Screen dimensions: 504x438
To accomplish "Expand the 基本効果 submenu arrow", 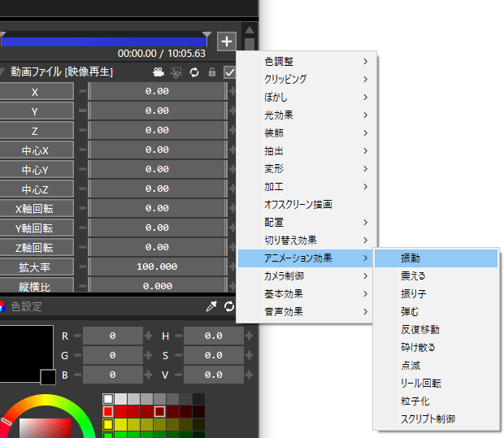I will tap(366, 293).
